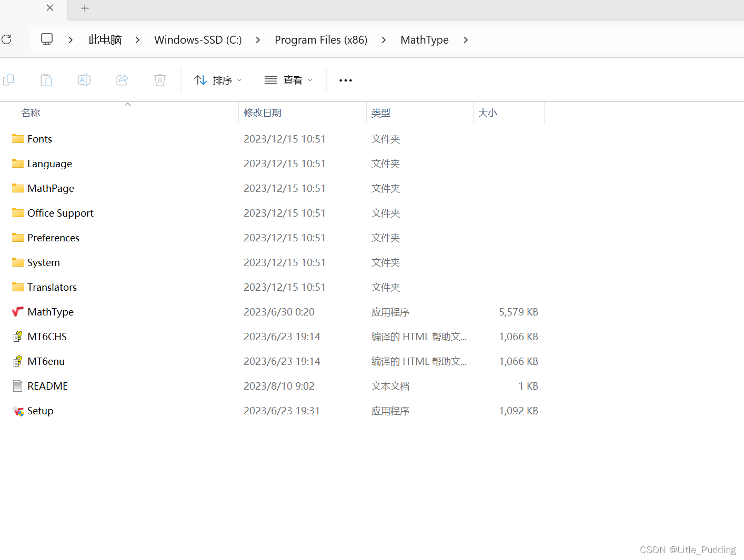Open the 查看 view dropdown
The width and height of the screenshot is (744, 560).
point(288,80)
